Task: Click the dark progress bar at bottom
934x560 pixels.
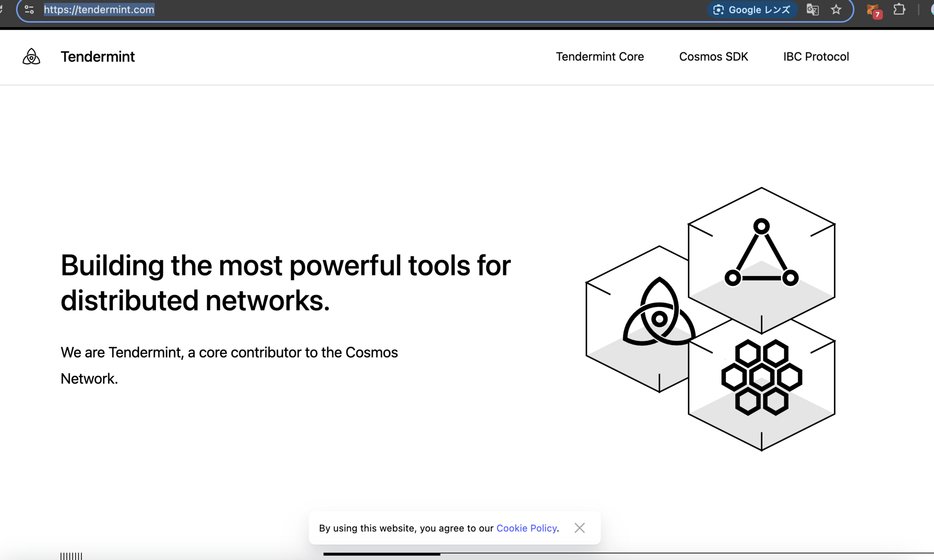Action: click(x=381, y=554)
